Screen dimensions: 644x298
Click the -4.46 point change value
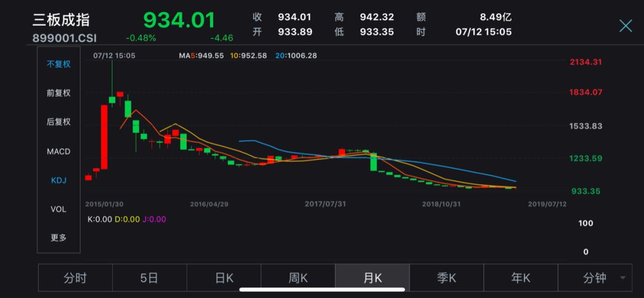(x=222, y=38)
